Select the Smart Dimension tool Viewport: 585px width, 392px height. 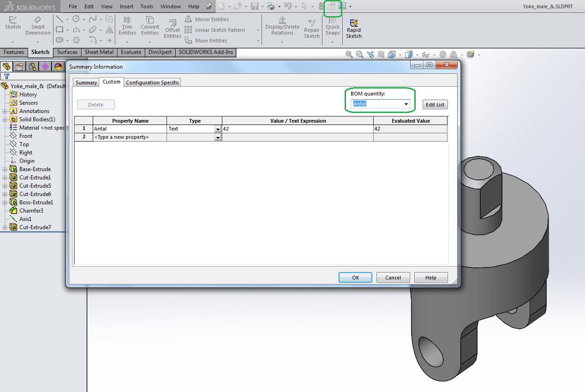(38, 26)
